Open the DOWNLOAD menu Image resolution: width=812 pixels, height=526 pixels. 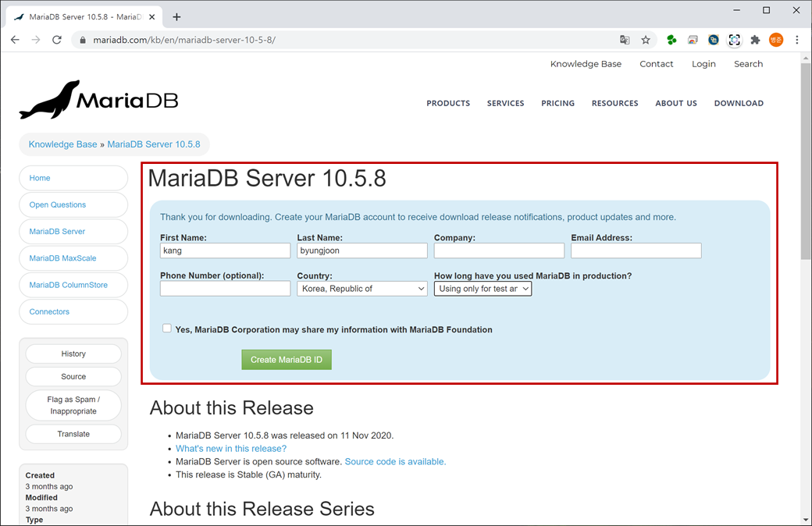[x=739, y=103]
